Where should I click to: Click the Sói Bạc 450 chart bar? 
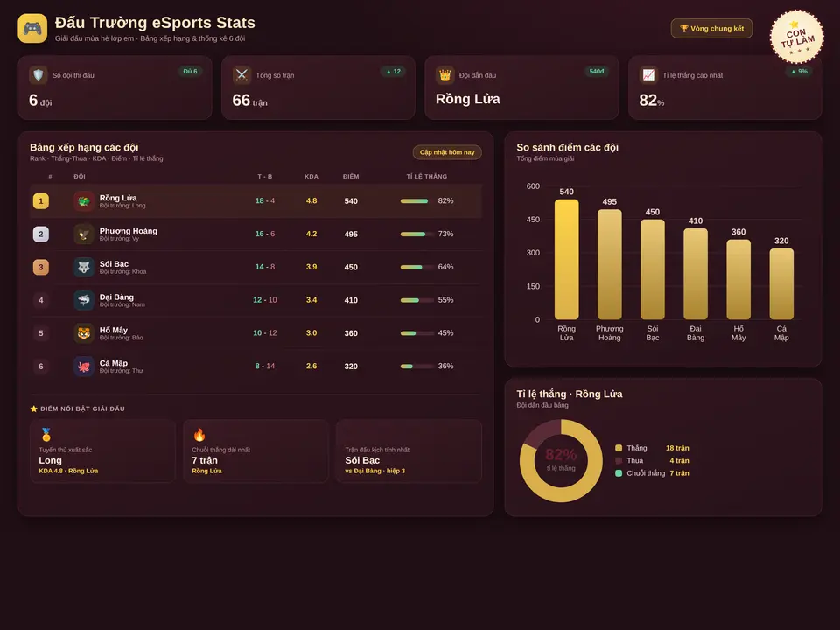tap(653, 269)
